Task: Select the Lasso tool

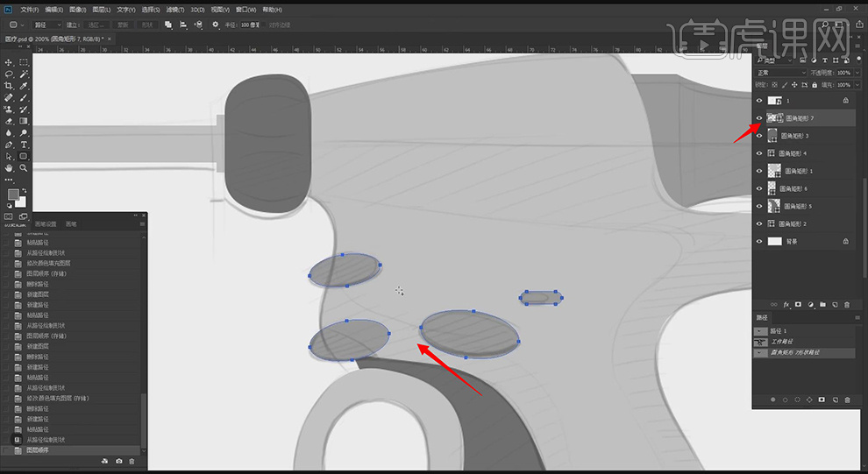Action: pos(8,74)
